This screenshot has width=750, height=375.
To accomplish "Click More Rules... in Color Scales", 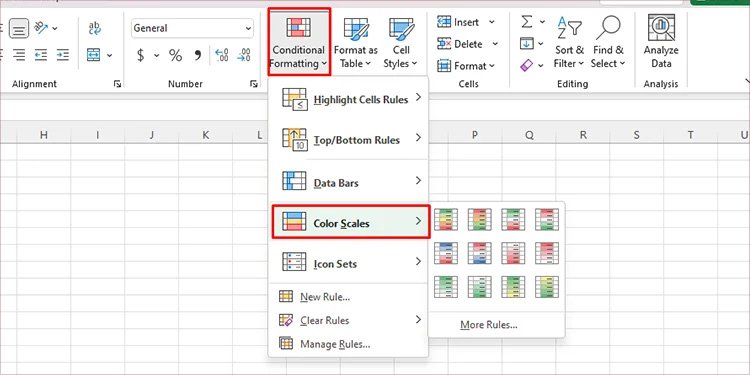I will click(488, 325).
